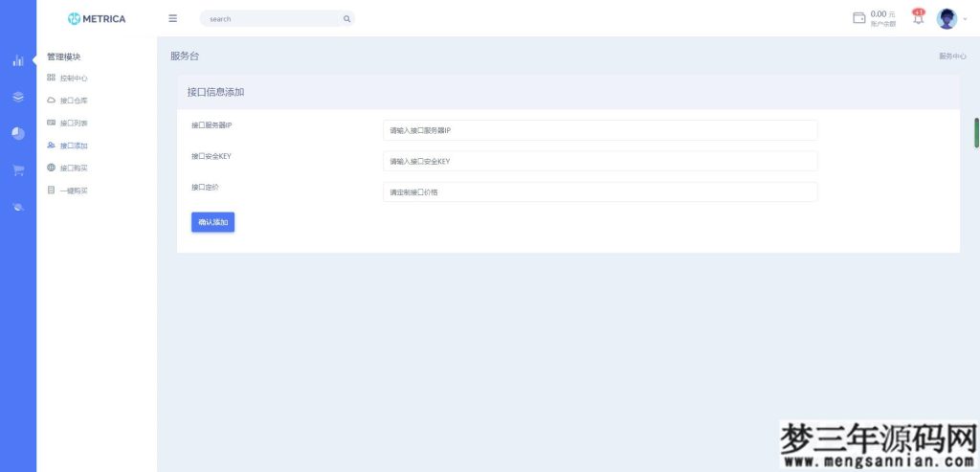Click the bottom planet icon in left rail

(x=18, y=206)
